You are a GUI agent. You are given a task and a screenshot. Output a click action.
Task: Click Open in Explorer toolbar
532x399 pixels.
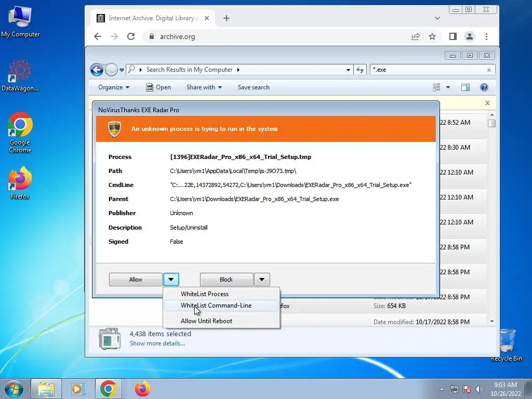(x=158, y=87)
